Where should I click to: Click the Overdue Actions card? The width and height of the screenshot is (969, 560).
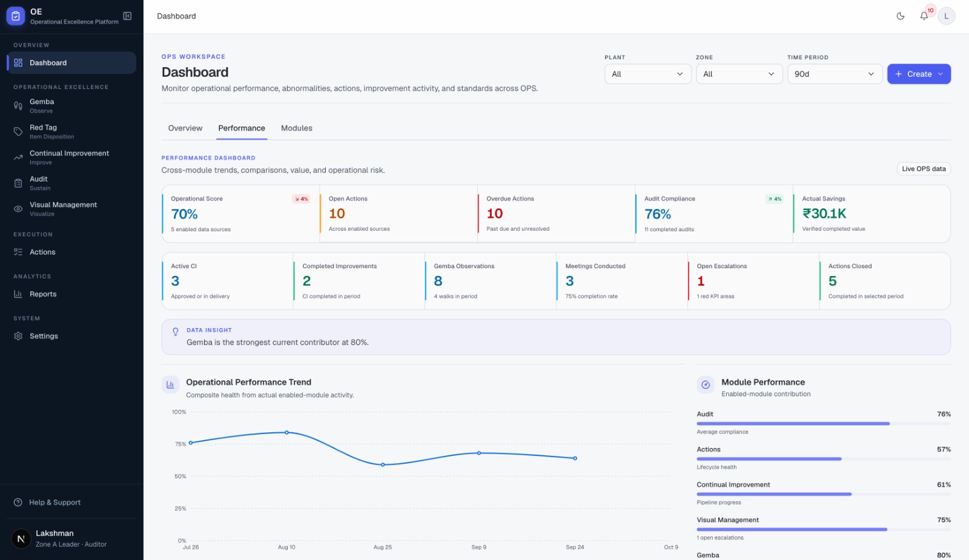pyautogui.click(x=556, y=214)
